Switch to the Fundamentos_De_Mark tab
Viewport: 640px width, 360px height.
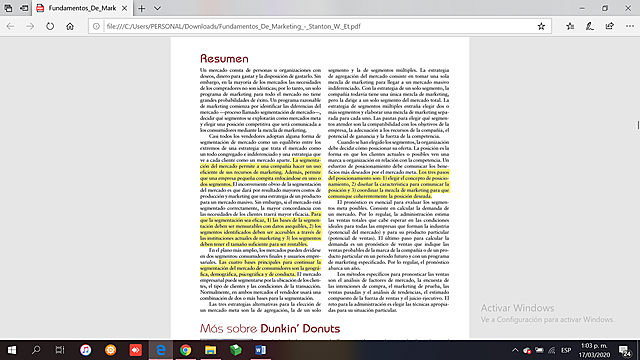[82, 8]
